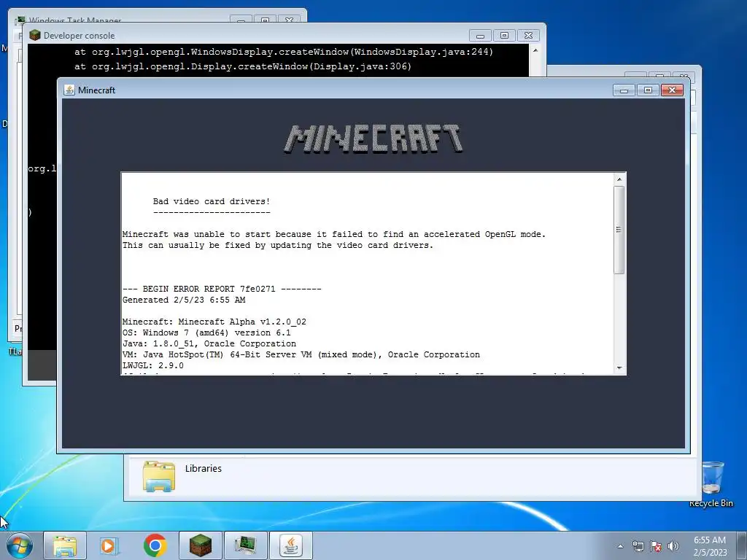747x560 pixels.
Task: Click the Minecraft window title text
Action: coord(97,90)
